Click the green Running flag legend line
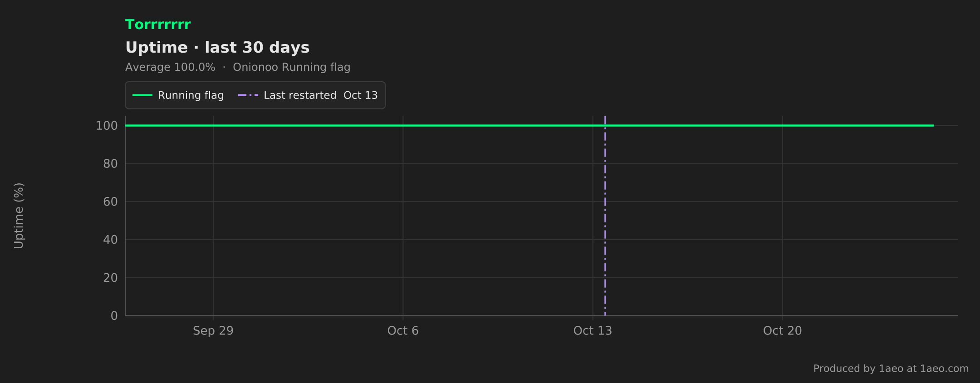980x383 pixels. pos(142,95)
